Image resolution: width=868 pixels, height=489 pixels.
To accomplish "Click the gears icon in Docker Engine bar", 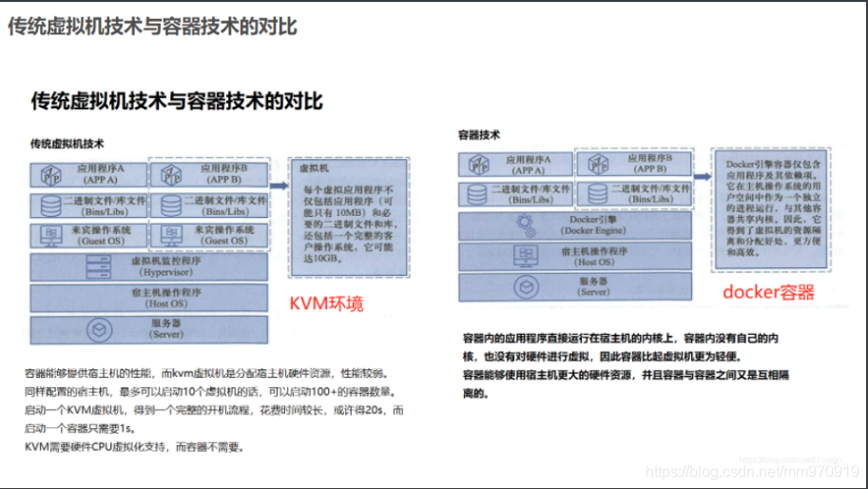I will [x=526, y=225].
